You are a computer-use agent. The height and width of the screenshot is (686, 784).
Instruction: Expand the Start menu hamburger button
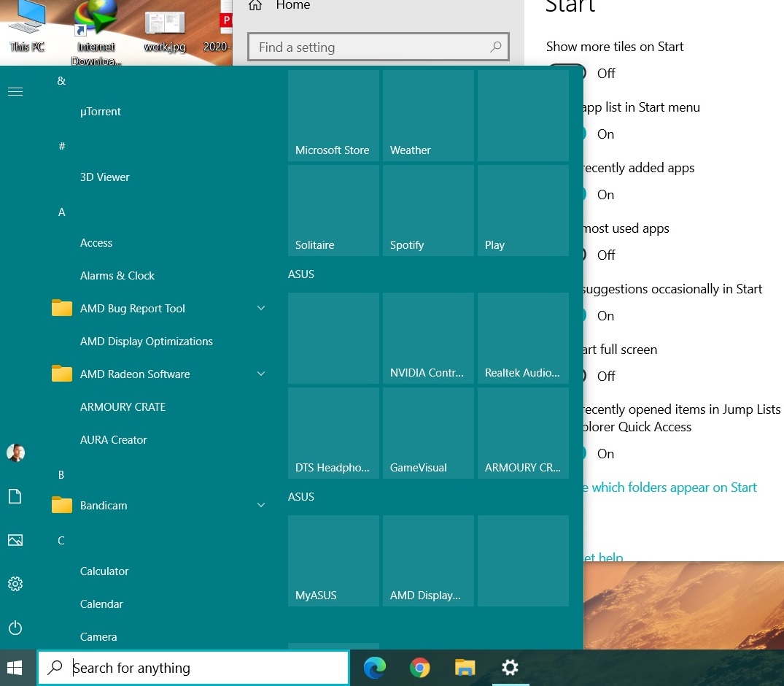click(x=15, y=91)
